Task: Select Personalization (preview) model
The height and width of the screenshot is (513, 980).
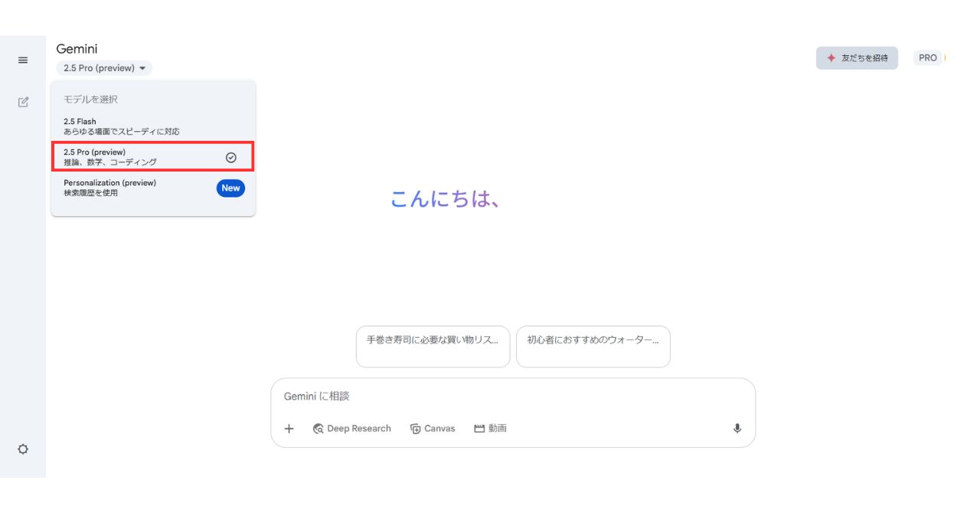Action: (x=153, y=188)
